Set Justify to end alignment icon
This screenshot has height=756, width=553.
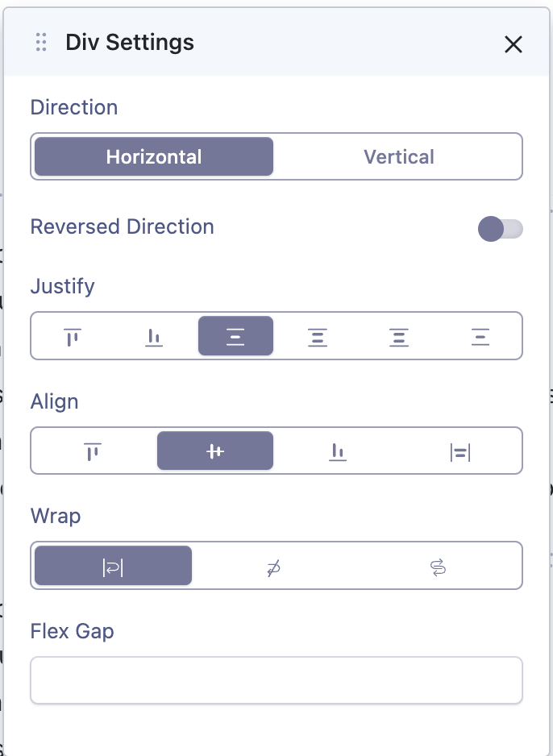(x=154, y=336)
